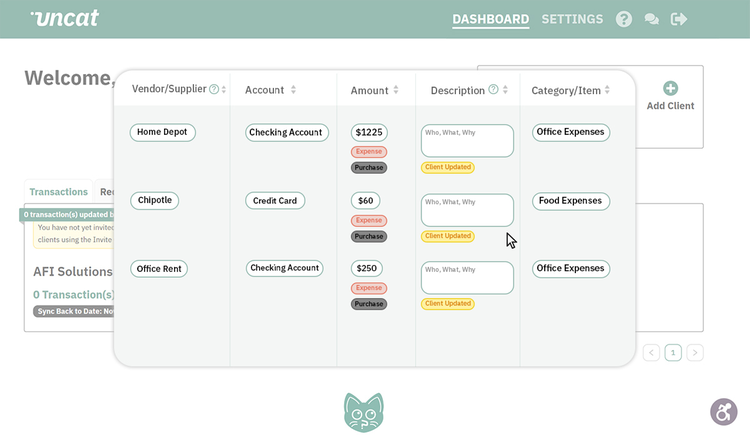Open the help question mark icon in header
This screenshot has width=750, height=438.
click(x=624, y=19)
